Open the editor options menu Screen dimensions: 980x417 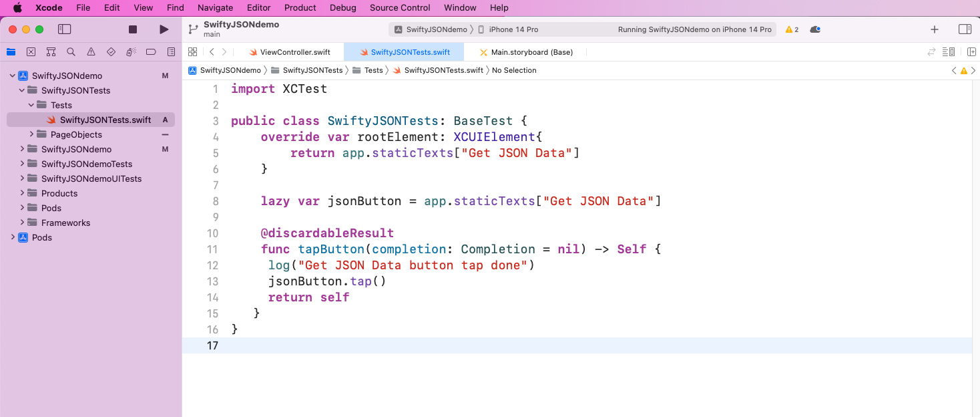pyautogui.click(x=948, y=51)
